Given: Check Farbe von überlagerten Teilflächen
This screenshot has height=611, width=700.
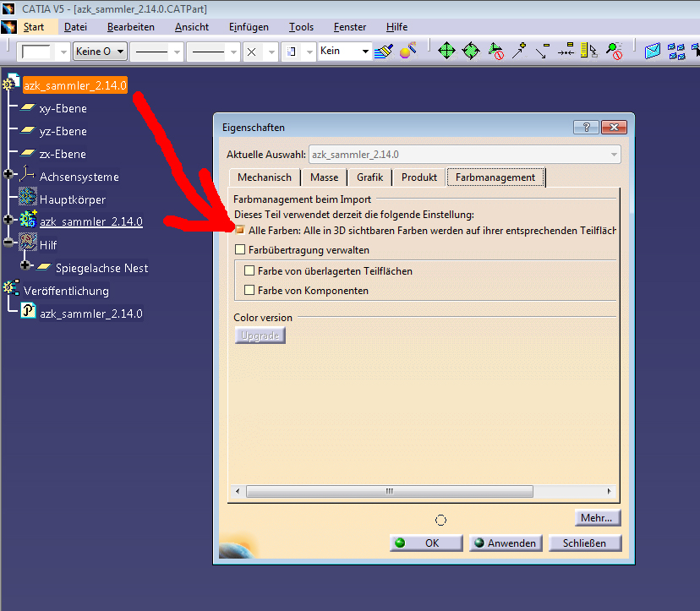Looking at the screenshot, I should tap(249, 270).
